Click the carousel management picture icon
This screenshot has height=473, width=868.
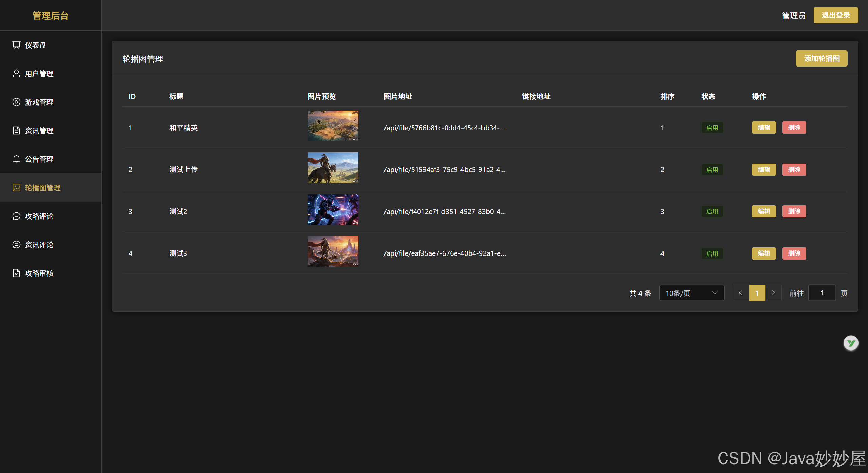(x=16, y=188)
